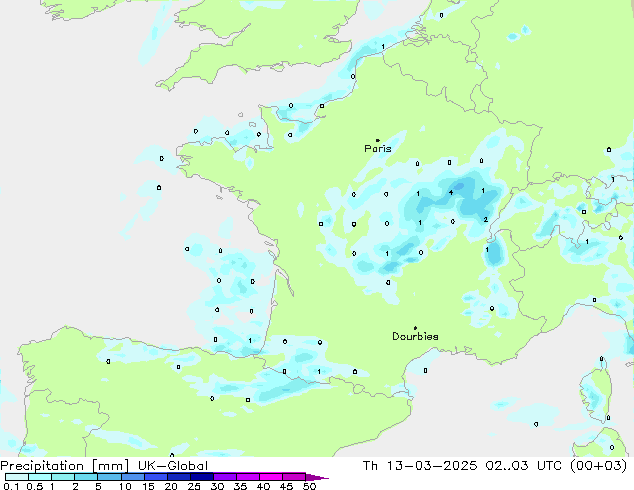
Task: Select the Paris location dot marker
Action: point(378,140)
